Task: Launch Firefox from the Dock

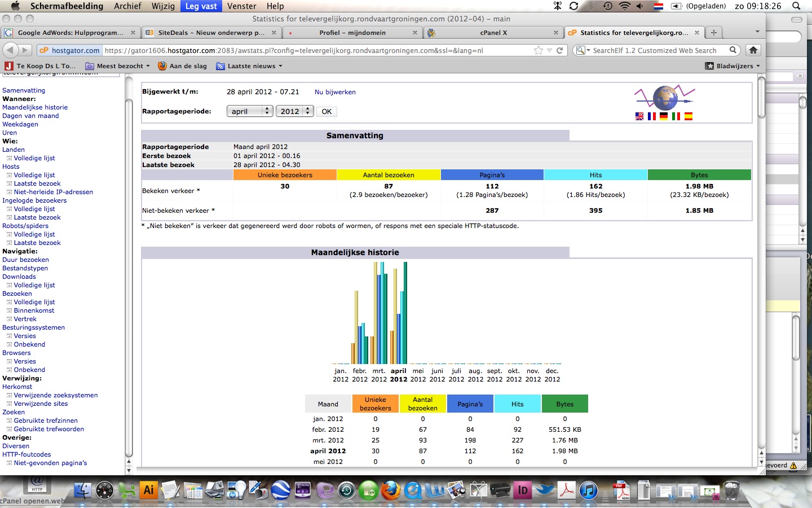Action: pyautogui.click(x=390, y=490)
